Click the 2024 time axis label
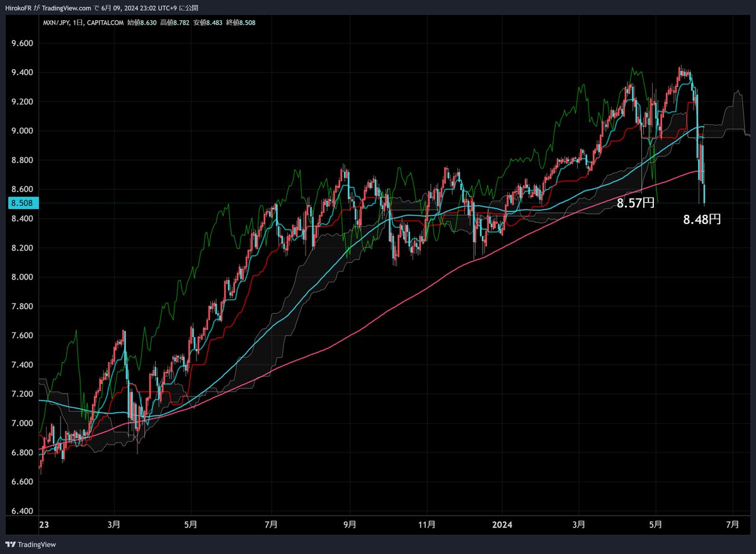The image size is (756, 554). 502,524
